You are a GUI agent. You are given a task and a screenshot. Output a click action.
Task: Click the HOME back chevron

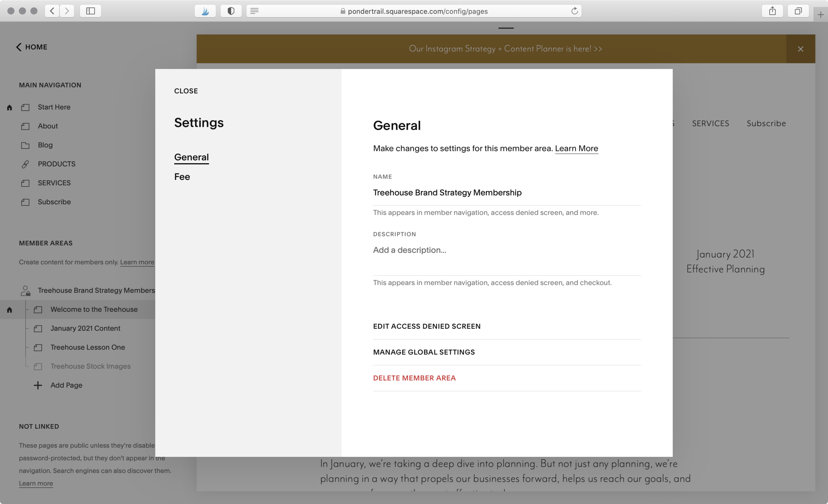point(19,47)
